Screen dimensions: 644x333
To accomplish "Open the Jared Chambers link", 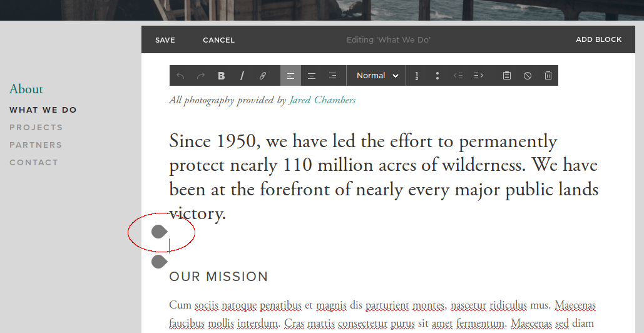I will [x=322, y=100].
